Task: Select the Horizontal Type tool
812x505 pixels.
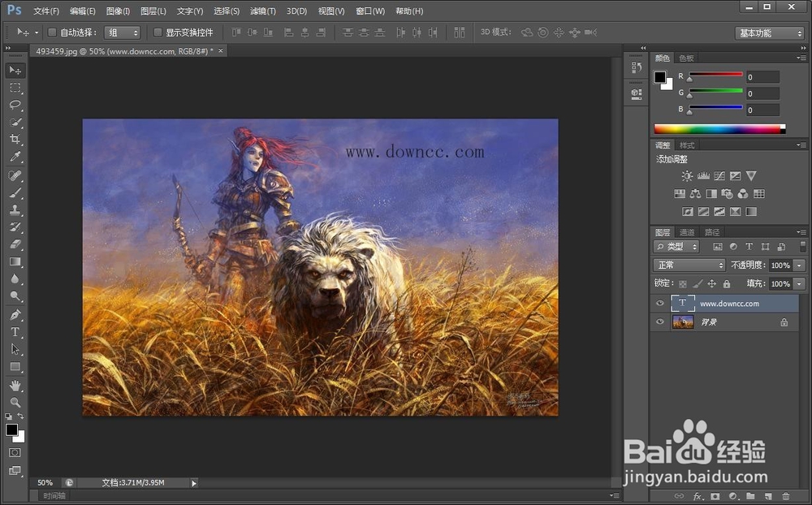Action: (15, 332)
